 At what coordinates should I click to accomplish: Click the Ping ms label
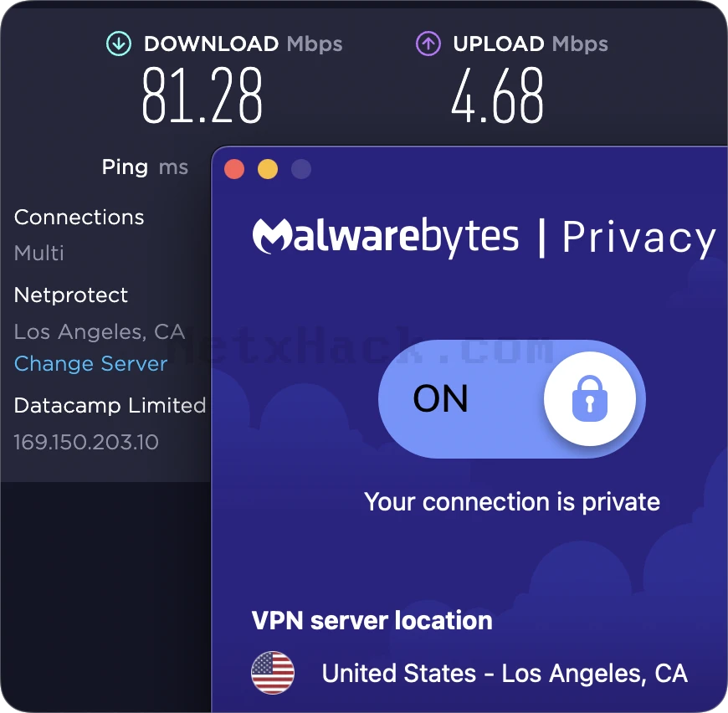pos(145,167)
